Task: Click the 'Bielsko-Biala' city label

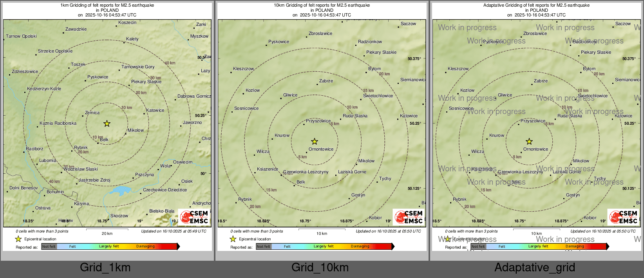Action: tap(162, 211)
